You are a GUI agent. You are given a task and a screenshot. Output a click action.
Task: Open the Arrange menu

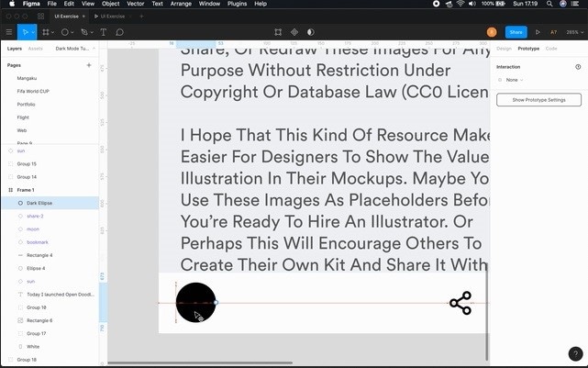tap(181, 4)
